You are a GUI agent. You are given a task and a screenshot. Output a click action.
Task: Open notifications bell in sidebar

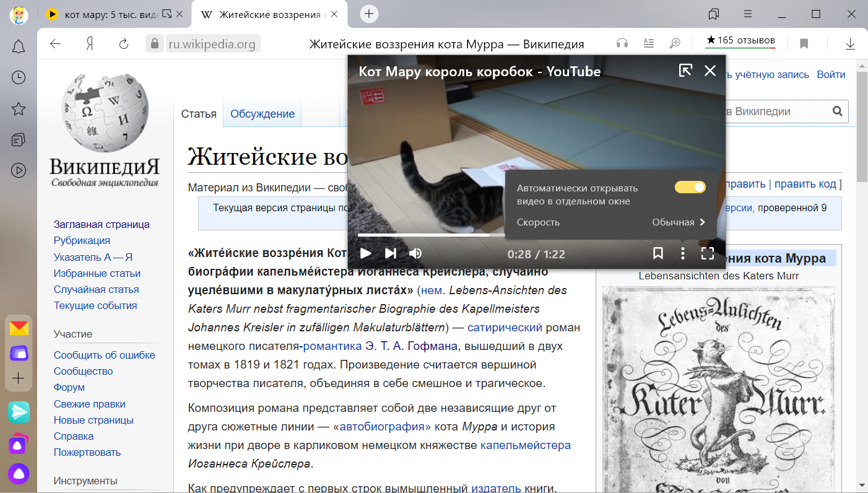click(19, 46)
